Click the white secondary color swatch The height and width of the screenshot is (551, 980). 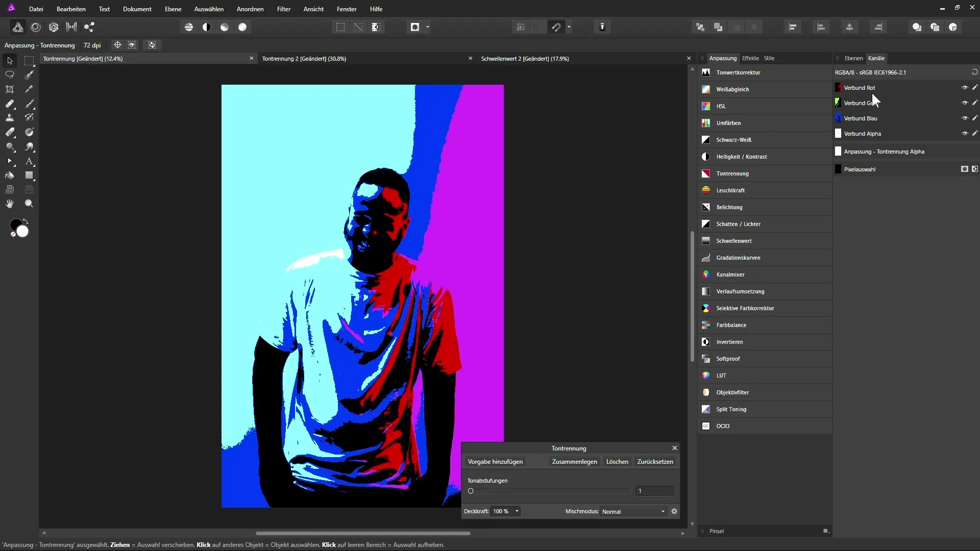point(22,232)
